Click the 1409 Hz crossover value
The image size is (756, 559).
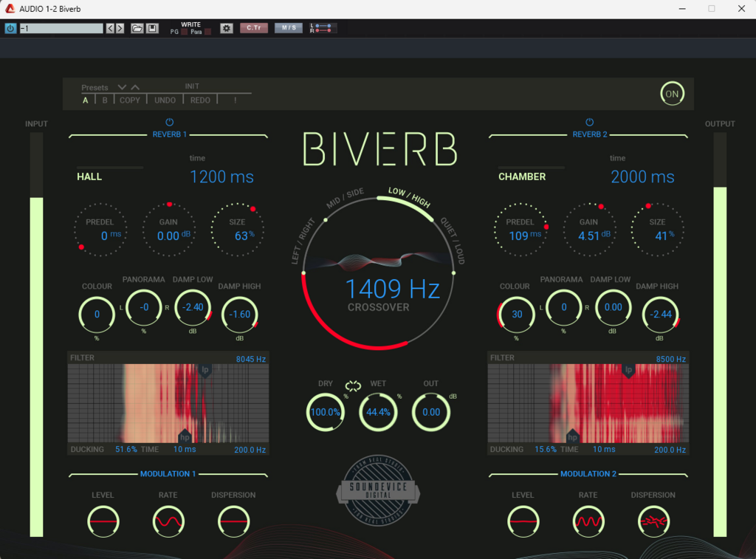pyautogui.click(x=393, y=289)
